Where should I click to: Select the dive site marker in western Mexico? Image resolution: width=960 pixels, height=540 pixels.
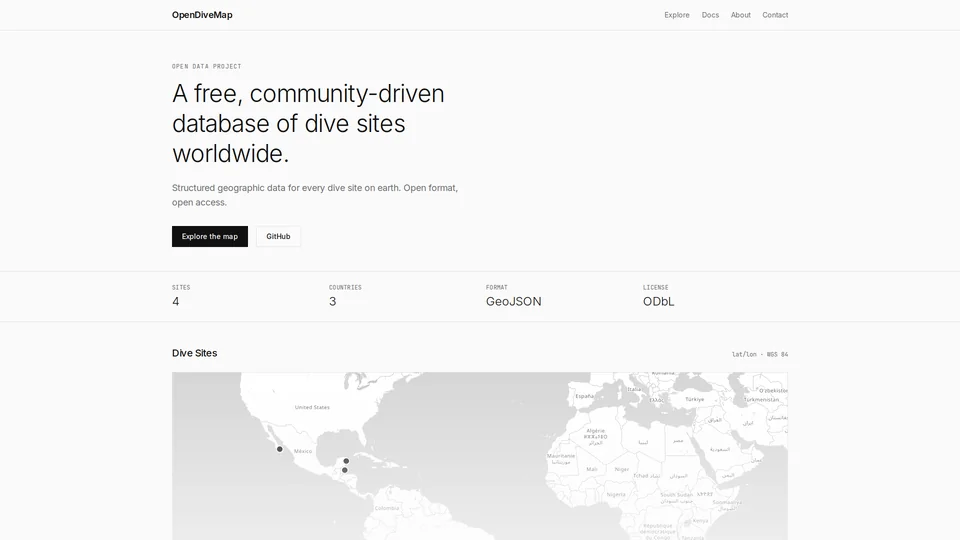click(280, 449)
